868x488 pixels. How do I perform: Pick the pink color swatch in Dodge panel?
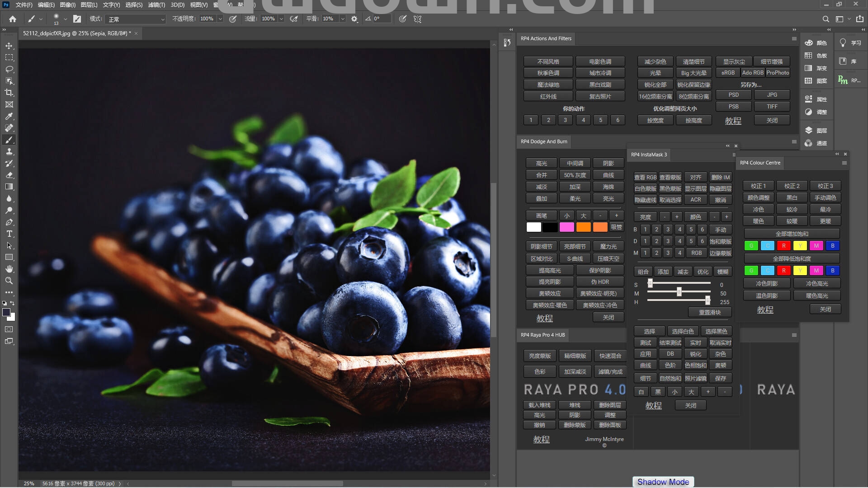[566, 227]
